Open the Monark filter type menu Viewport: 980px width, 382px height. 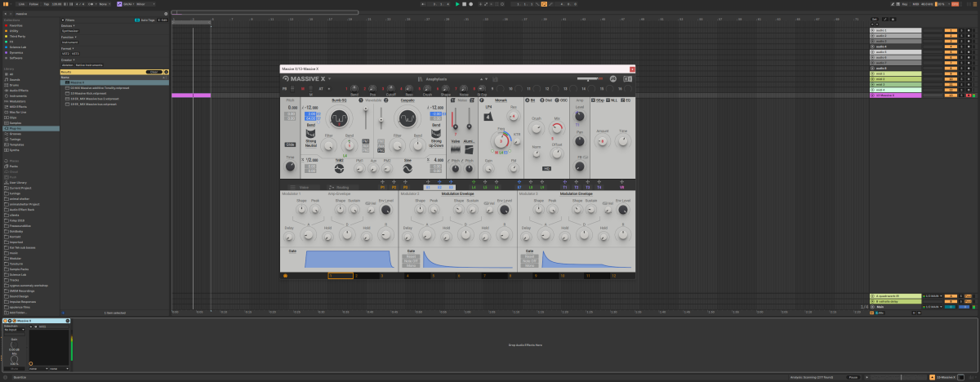(501, 100)
